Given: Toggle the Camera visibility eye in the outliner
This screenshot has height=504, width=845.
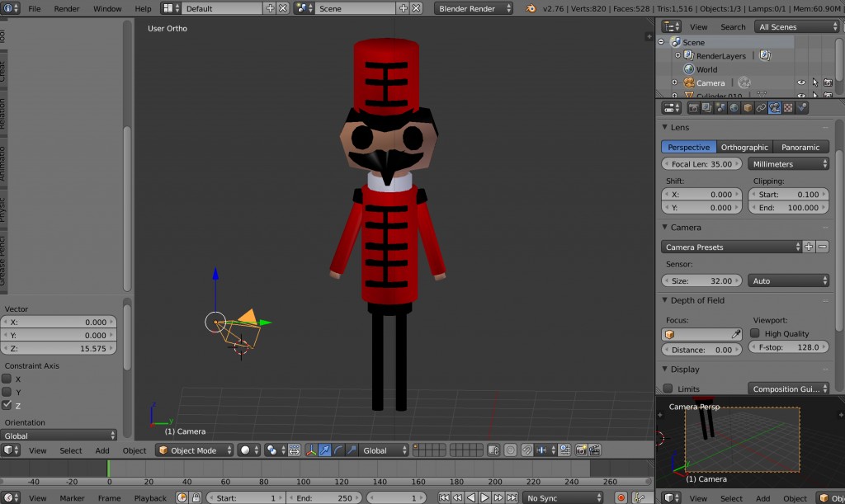Looking at the screenshot, I should pyautogui.click(x=801, y=82).
